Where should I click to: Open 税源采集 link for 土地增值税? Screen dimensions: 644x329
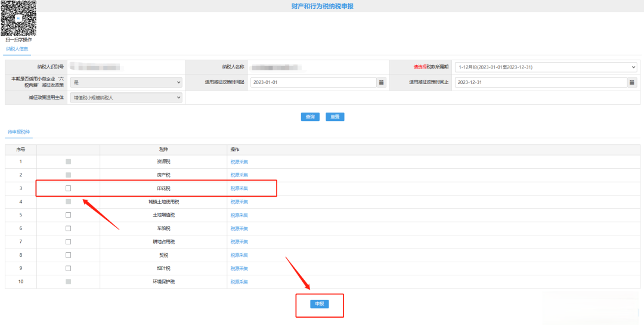(x=239, y=215)
